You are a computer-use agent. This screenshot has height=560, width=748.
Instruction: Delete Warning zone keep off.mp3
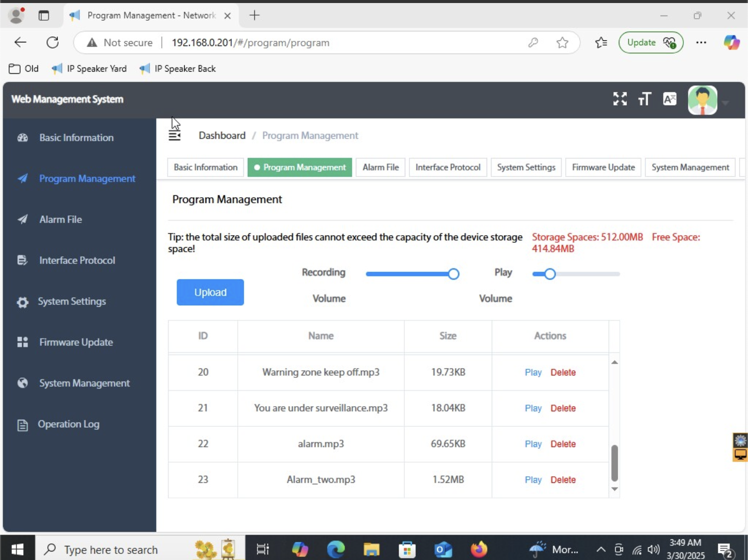pyautogui.click(x=563, y=372)
